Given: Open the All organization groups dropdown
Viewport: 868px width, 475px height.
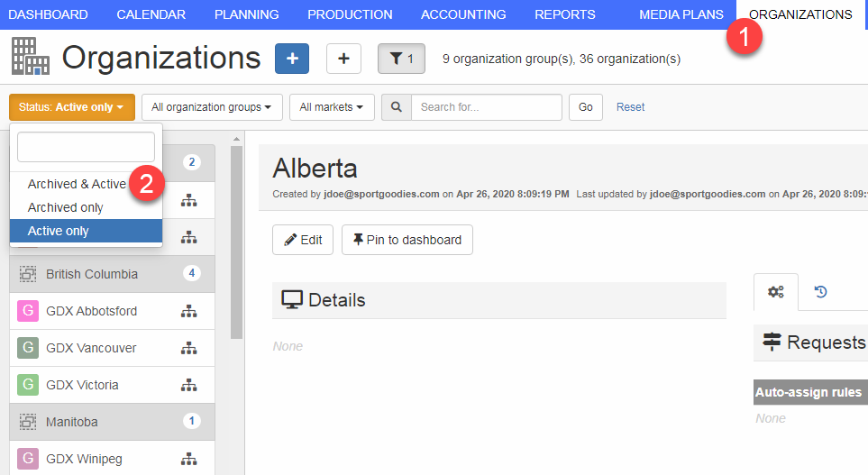Looking at the screenshot, I should 212,107.
